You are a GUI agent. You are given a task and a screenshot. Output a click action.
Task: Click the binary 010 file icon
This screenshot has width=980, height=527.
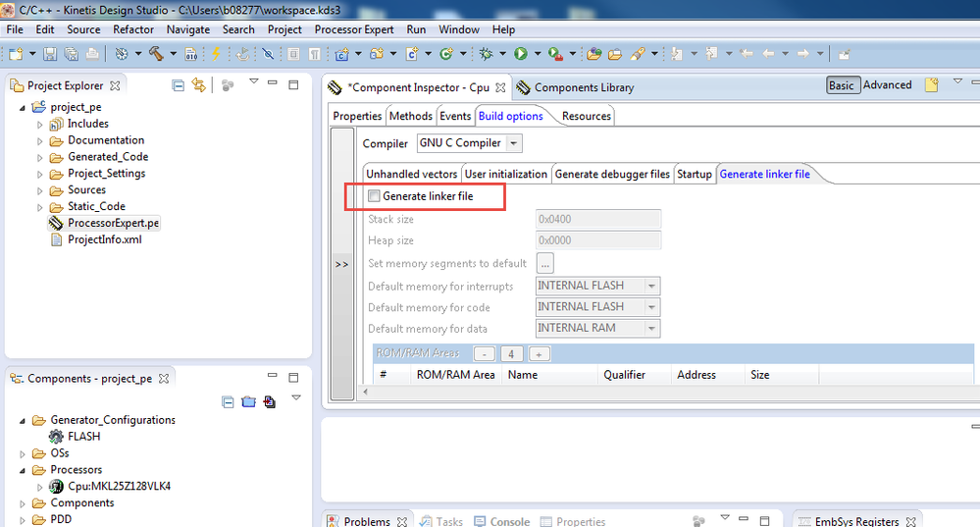pos(191,54)
